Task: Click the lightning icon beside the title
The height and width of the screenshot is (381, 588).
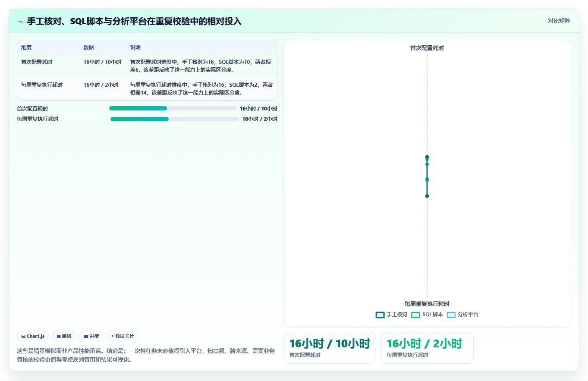Action: [20, 21]
